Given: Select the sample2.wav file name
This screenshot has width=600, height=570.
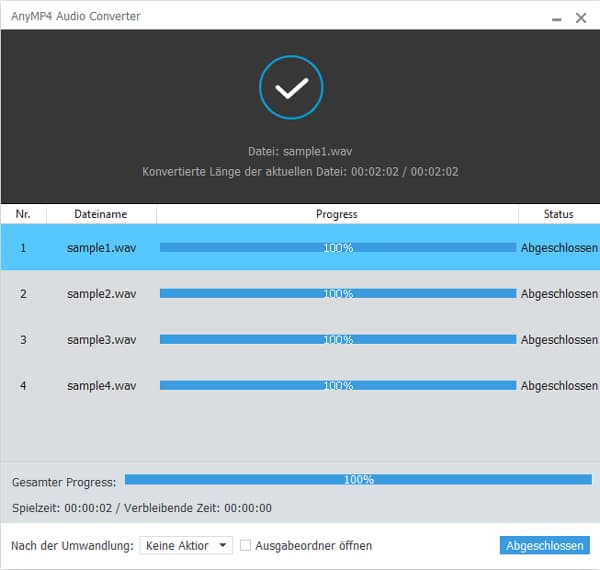Looking at the screenshot, I should point(101,294).
